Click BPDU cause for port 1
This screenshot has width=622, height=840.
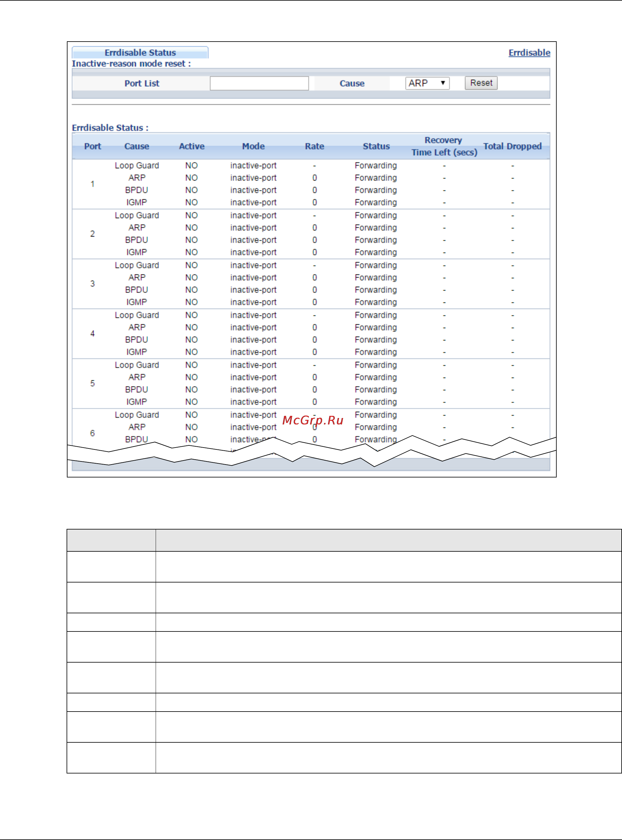coord(137,190)
